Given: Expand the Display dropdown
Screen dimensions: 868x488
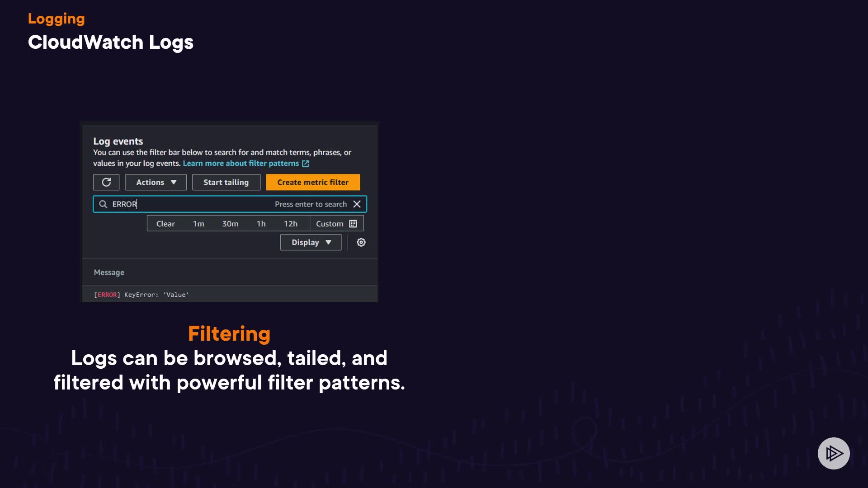Looking at the screenshot, I should point(311,242).
